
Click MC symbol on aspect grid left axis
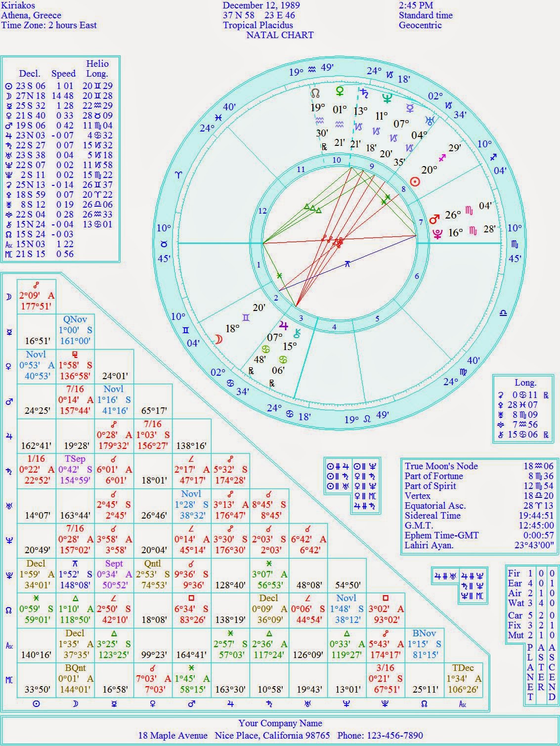tap(8, 680)
